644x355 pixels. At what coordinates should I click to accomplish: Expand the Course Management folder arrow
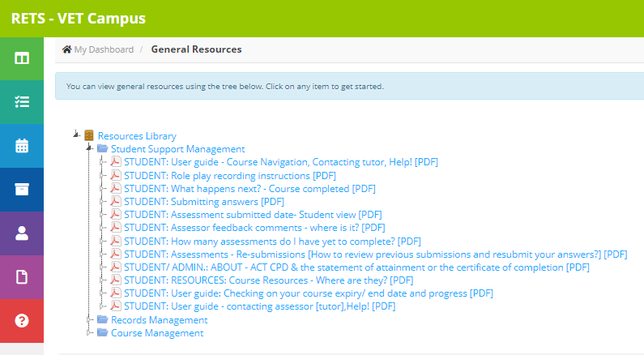pyautogui.click(x=89, y=333)
